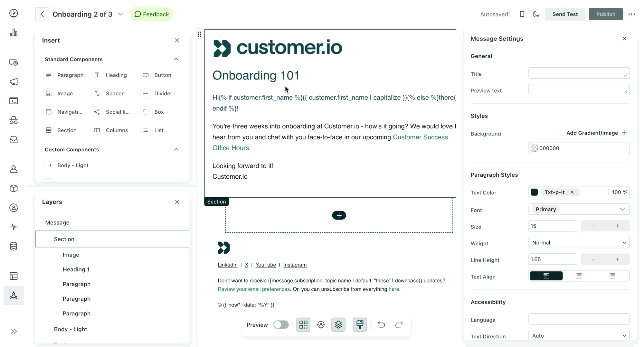644x347 pixels.
Task: Collapse the Custom Components group
Action: (x=176, y=149)
